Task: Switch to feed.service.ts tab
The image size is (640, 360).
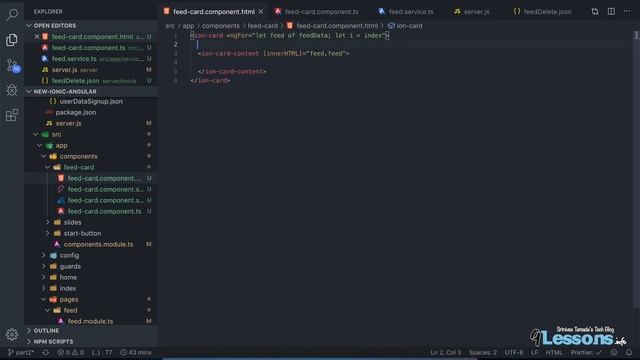Action: (407, 11)
